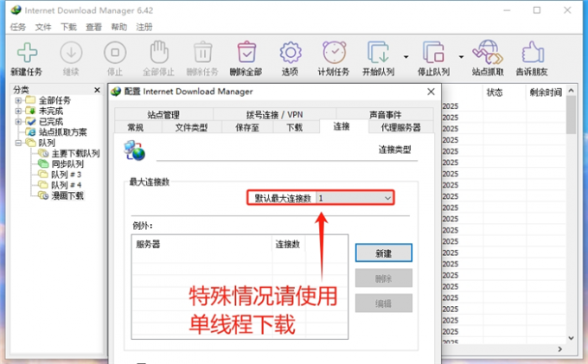Screen dimensions: 588x364
Task: Select 主要下载队列 in tree
Action: (75, 153)
